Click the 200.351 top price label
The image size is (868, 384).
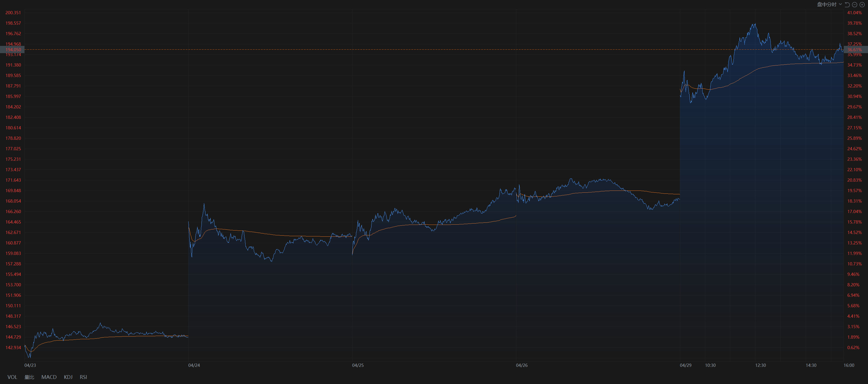pos(13,13)
